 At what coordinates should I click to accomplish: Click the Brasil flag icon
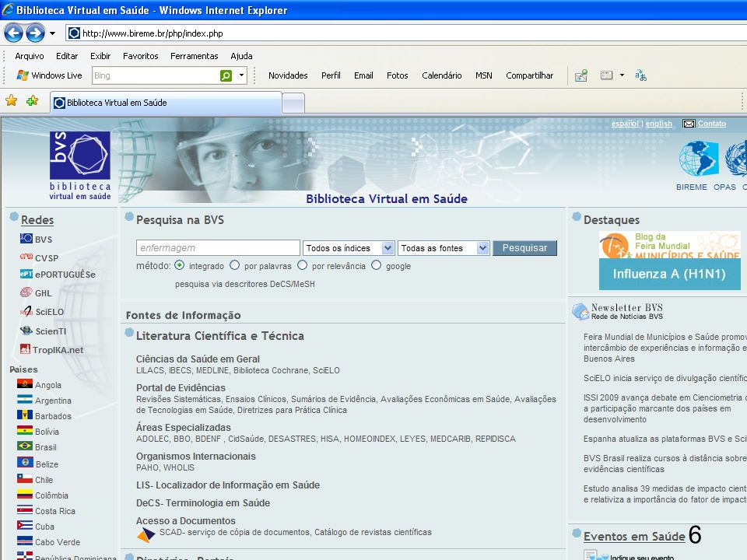click(25, 446)
